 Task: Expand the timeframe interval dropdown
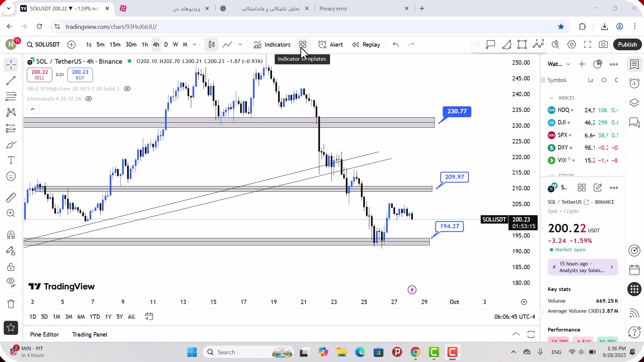click(195, 45)
